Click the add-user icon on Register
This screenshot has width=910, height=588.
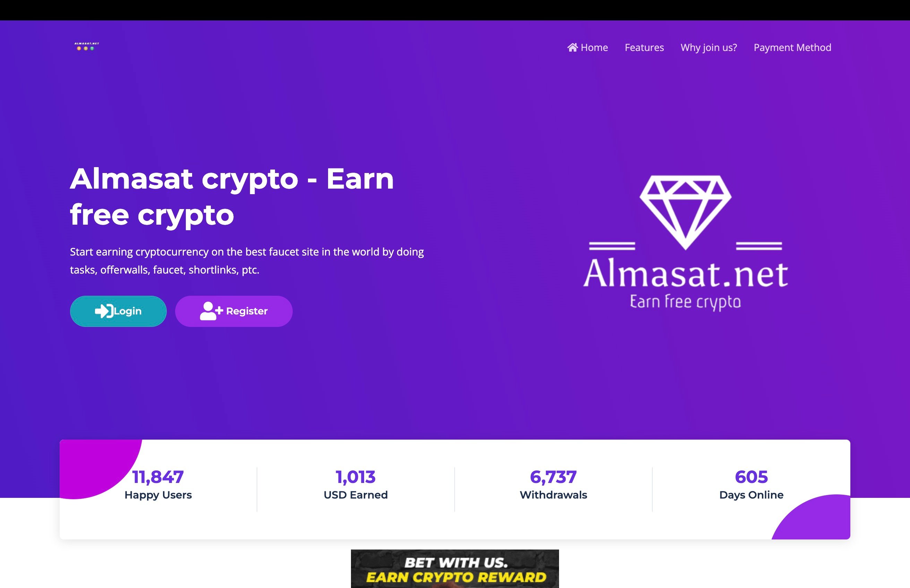tap(211, 311)
